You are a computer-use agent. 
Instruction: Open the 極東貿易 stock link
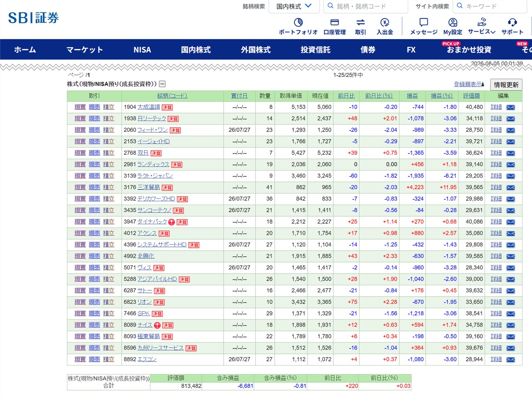pyautogui.click(x=149, y=336)
